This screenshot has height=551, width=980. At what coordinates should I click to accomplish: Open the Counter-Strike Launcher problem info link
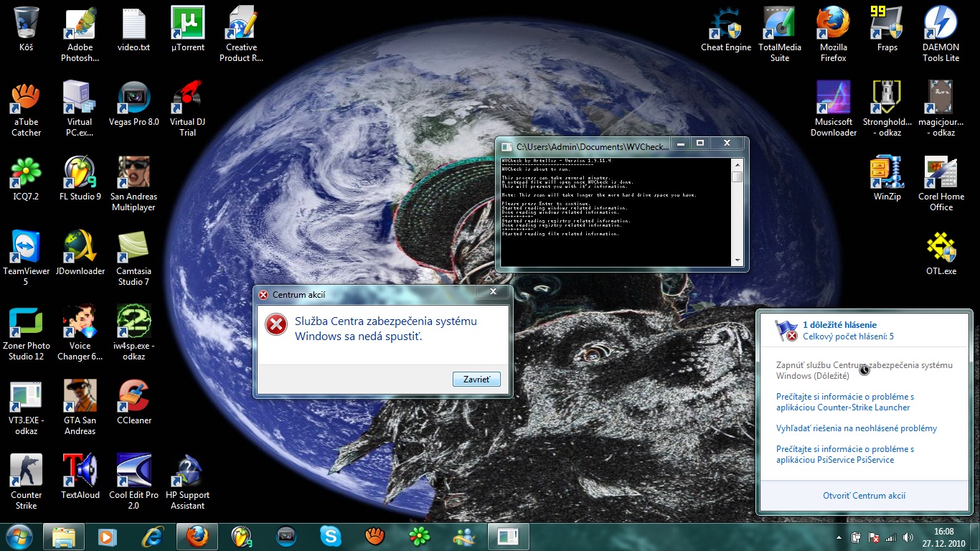[844, 402]
